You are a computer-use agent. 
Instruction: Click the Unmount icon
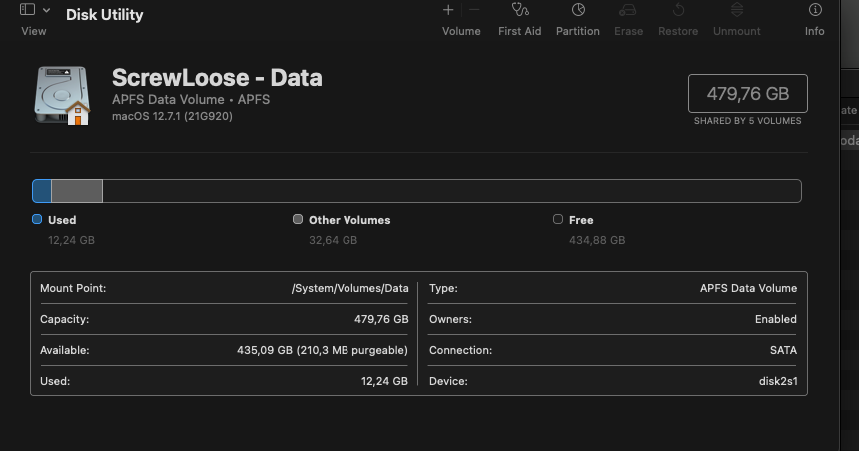pyautogui.click(x=737, y=10)
